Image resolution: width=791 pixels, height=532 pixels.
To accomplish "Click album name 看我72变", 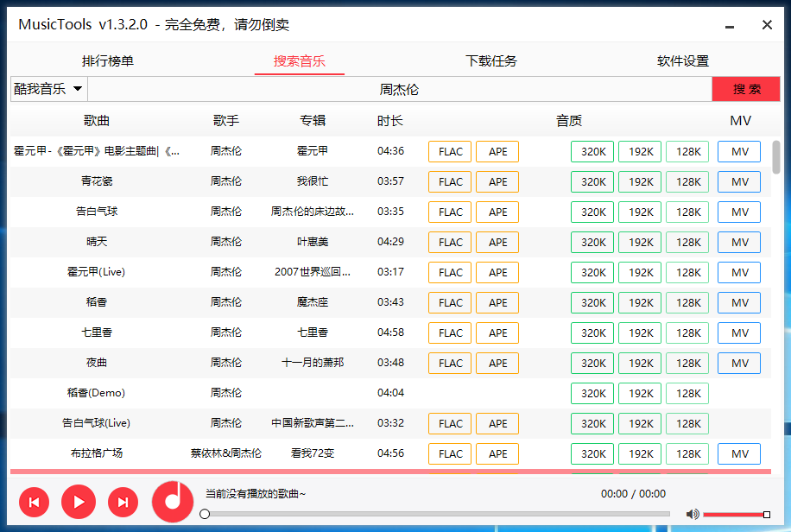I will point(313,453).
